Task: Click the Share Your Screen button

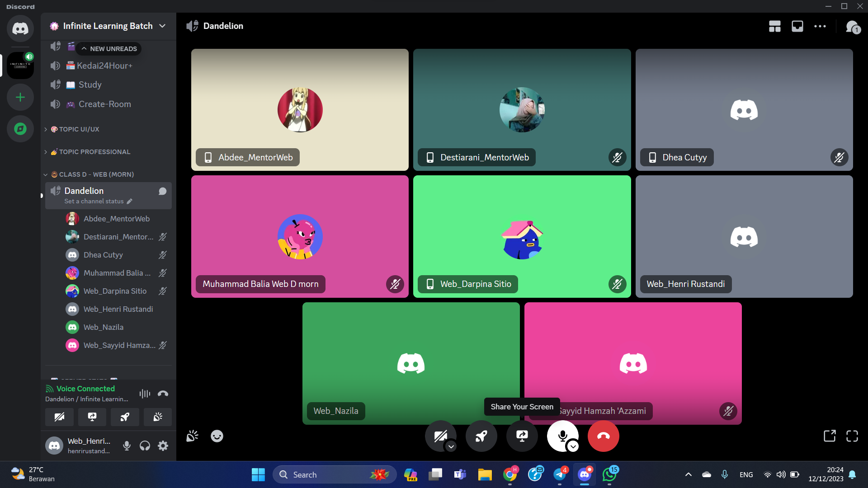Action: coord(522,436)
